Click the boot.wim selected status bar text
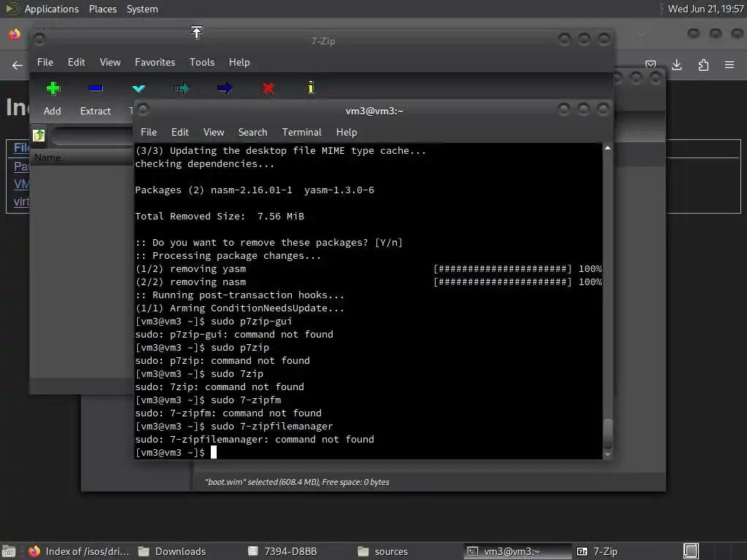Viewport: 747px width, 560px height. pos(297,482)
